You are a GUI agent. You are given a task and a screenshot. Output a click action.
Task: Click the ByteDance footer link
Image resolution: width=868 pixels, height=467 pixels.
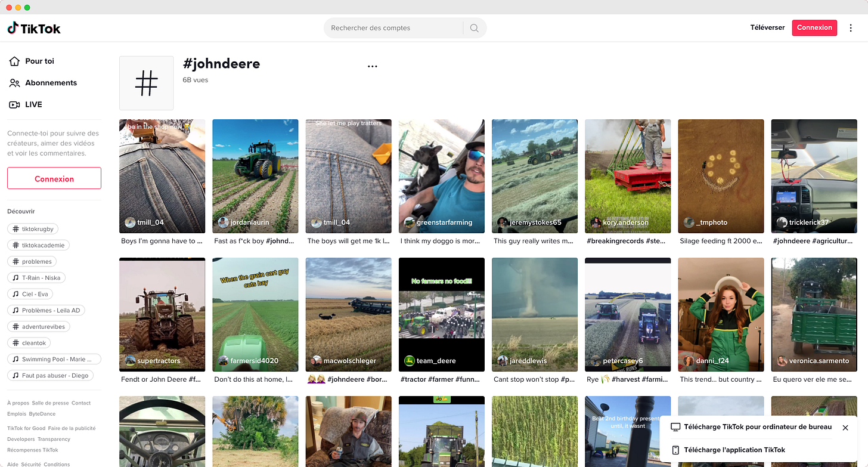(42, 414)
